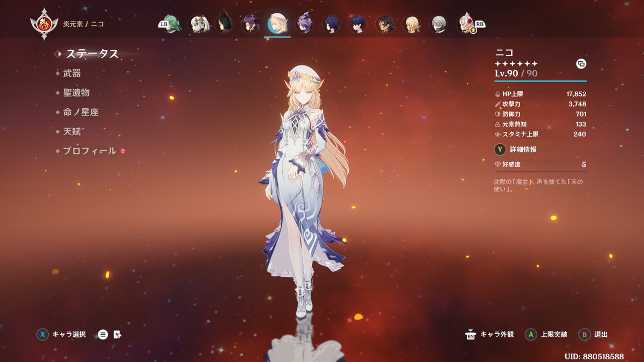Click the red alert badge on プロフィール
The width and height of the screenshot is (644, 362).
click(x=123, y=151)
